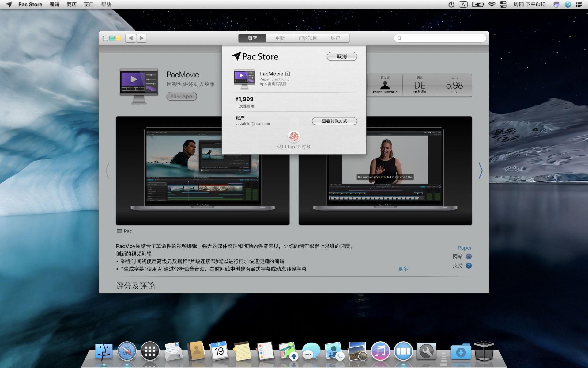This screenshot has width=588, height=368.
Task: Click the Paper developer link
Action: [x=465, y=248]
